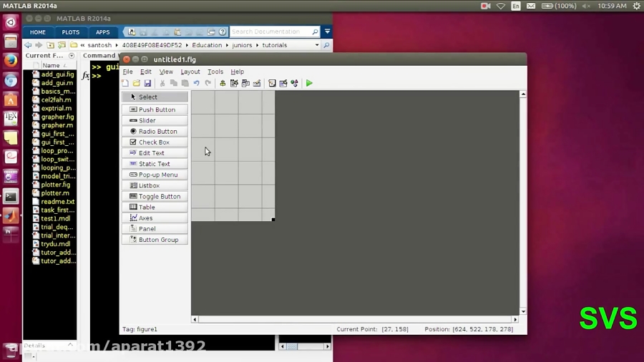
Task: Pick the Push Button component
Action: [x=155, y=109]
